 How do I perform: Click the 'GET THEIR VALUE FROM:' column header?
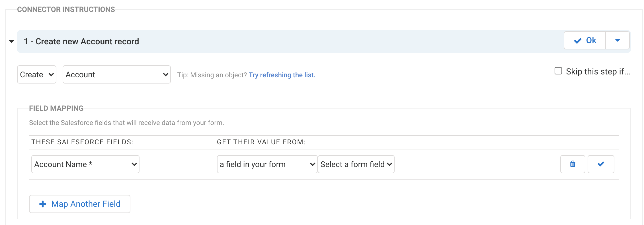coord(261,142)
